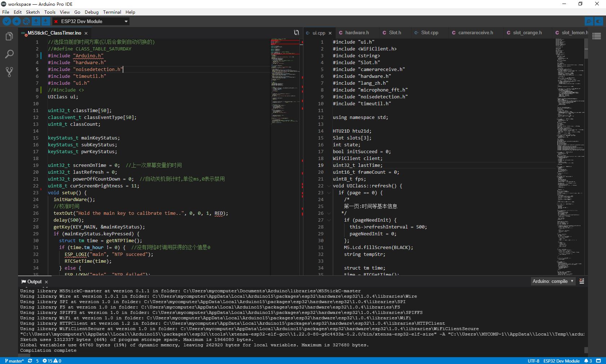Open the Debug menu
The image size is (606, 364).
click(x=92, y=12)
